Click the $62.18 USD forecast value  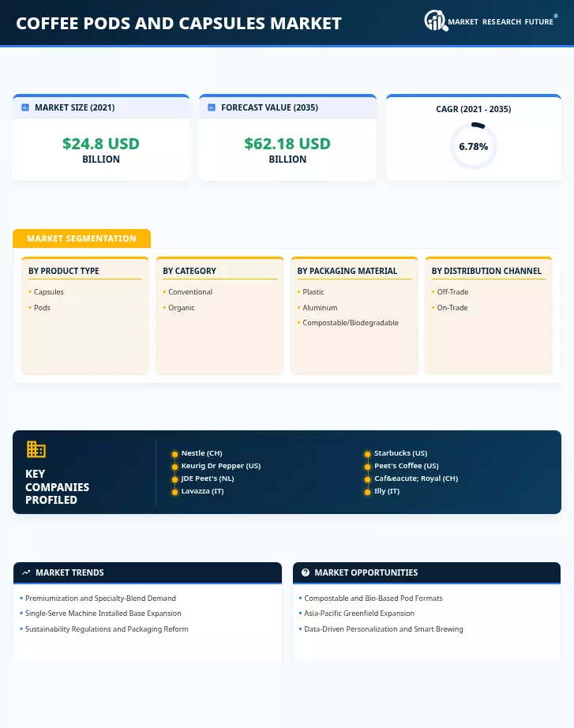(287, 144)
